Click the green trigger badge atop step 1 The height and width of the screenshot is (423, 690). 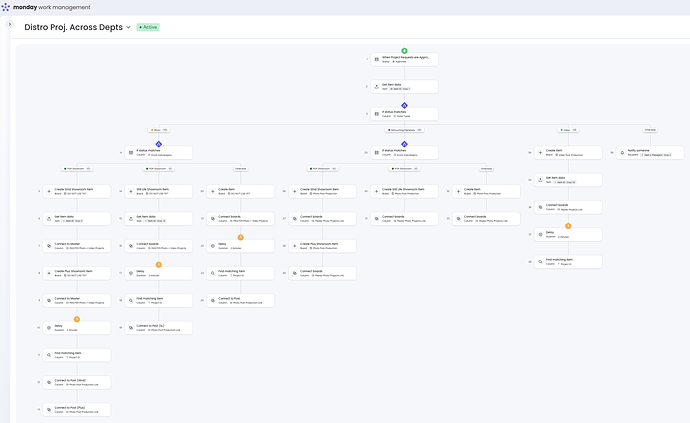click(404, 51)
